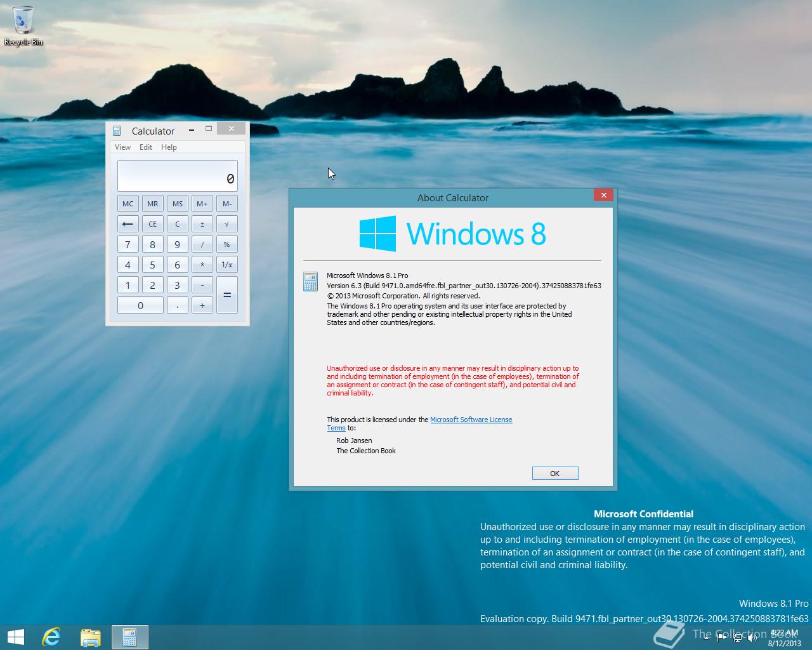Launch Internet Explorer from taskbar
This screenshot has height=650, width=812.
[51, 637]
